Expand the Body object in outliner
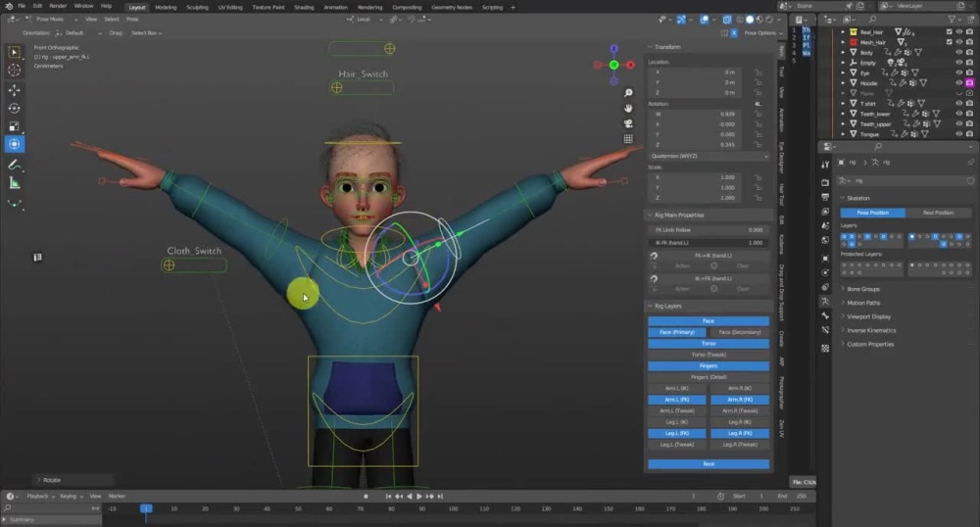Screen dimensions: 980x527 [x=843, y=53]
